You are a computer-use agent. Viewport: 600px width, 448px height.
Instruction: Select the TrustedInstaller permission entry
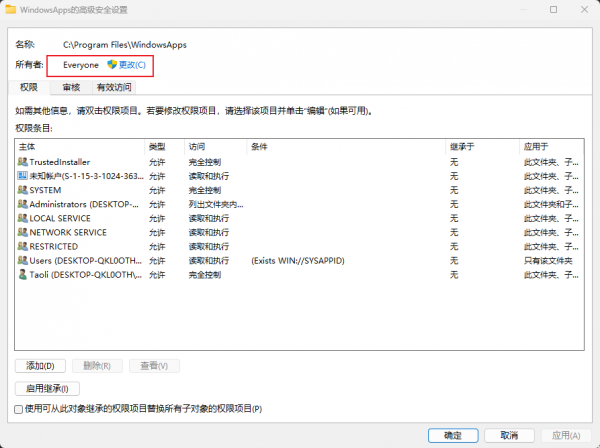click(299, 162)
